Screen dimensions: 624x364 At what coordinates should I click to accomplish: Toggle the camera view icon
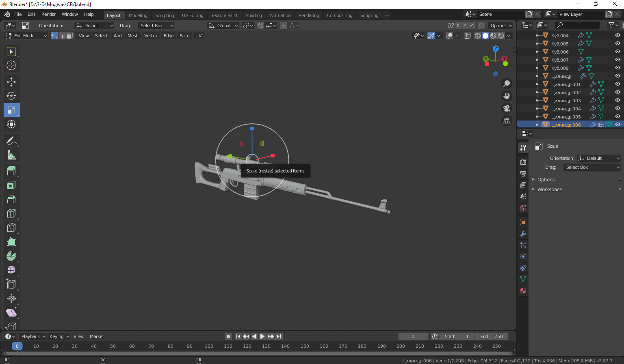[x=507, y=108]
